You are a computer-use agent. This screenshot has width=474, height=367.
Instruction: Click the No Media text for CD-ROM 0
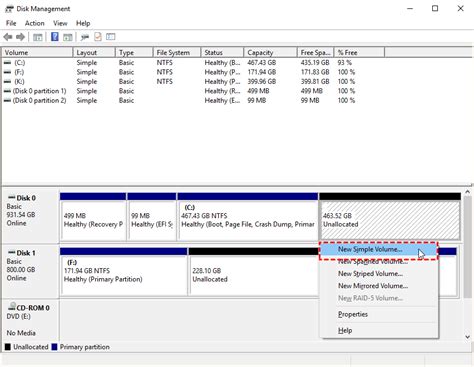21,333
